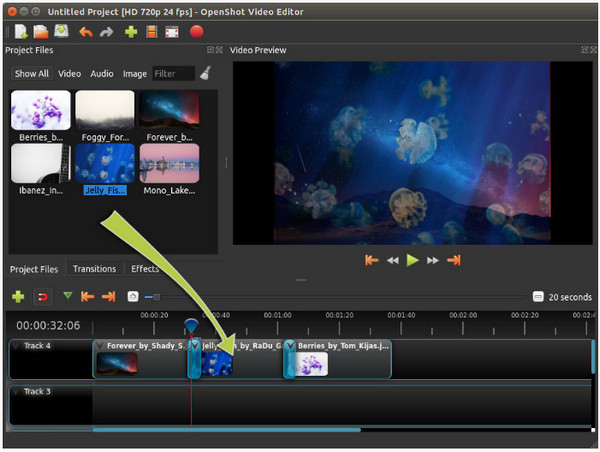600x452 pixels.
Task: Open Track 4 menu arrow
Action: click(16, 346)
